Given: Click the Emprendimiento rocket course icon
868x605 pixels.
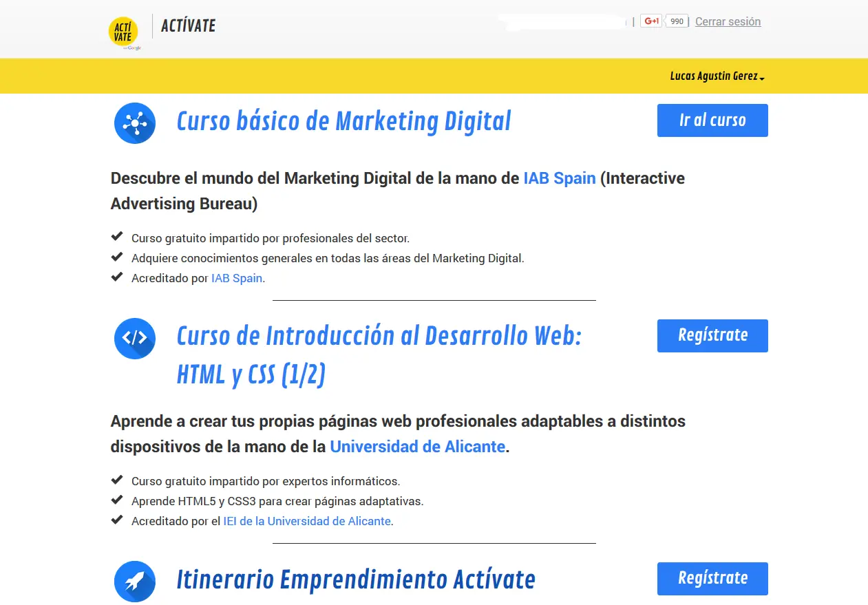Looking at the screenshot, I should tap(135, 582).
